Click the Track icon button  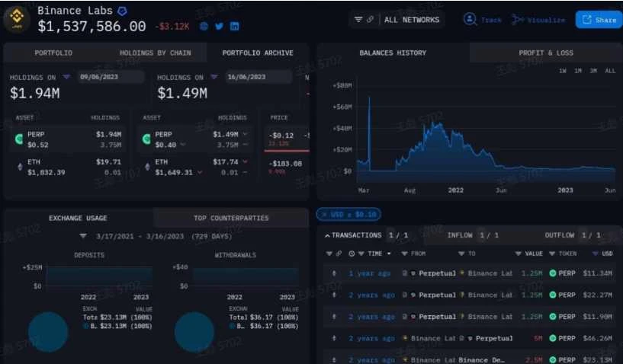point(470,19)
